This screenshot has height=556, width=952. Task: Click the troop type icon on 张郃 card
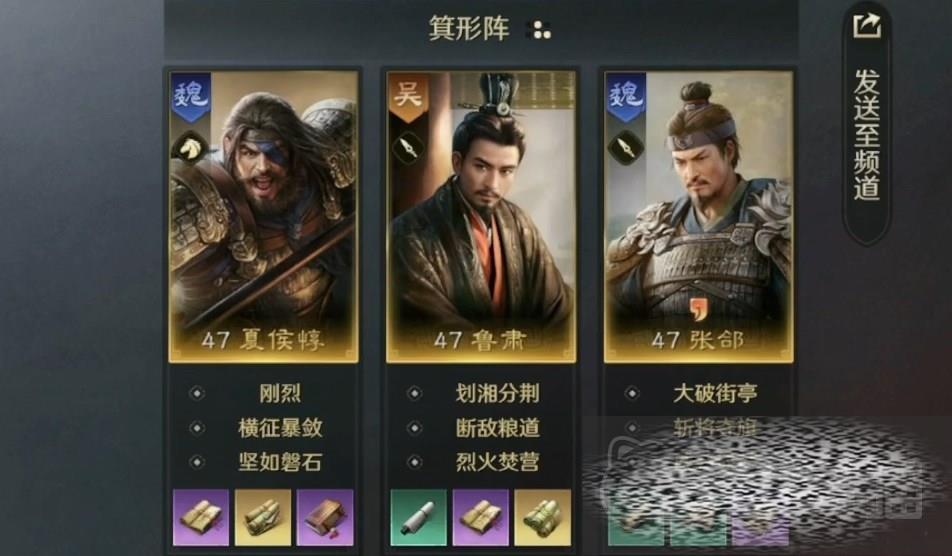[625, 147]
